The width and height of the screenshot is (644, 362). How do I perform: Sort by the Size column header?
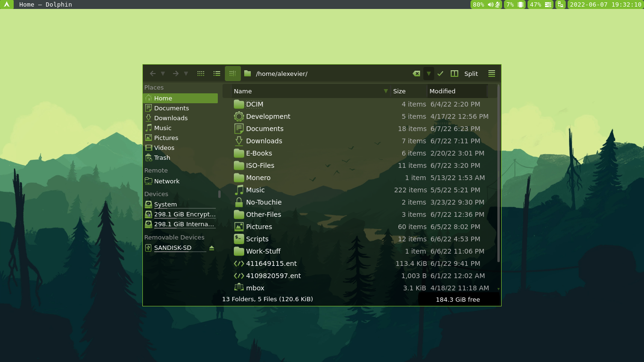(409, 91)
